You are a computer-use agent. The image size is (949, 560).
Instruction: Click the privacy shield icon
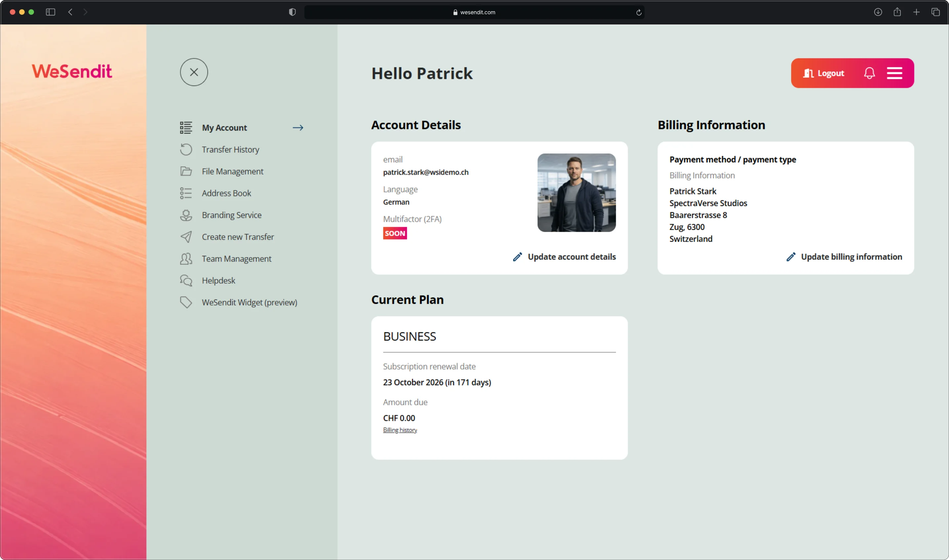(x=292, y=12)
